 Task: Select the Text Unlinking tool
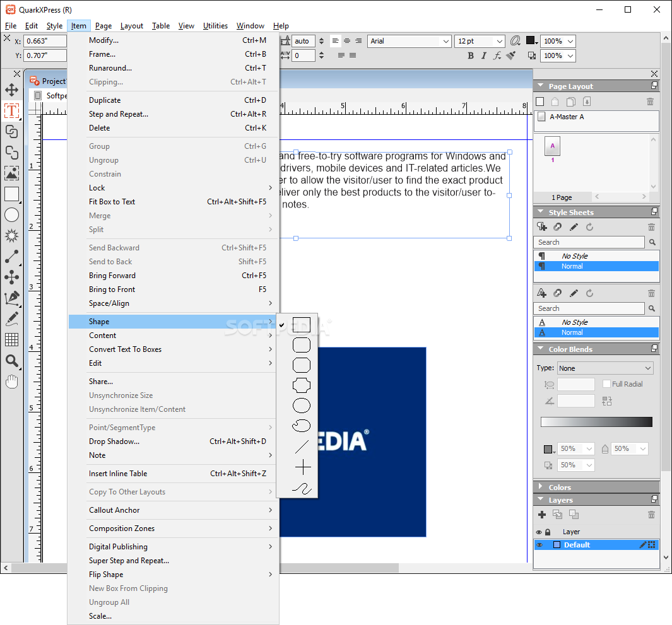pos(11,153)
